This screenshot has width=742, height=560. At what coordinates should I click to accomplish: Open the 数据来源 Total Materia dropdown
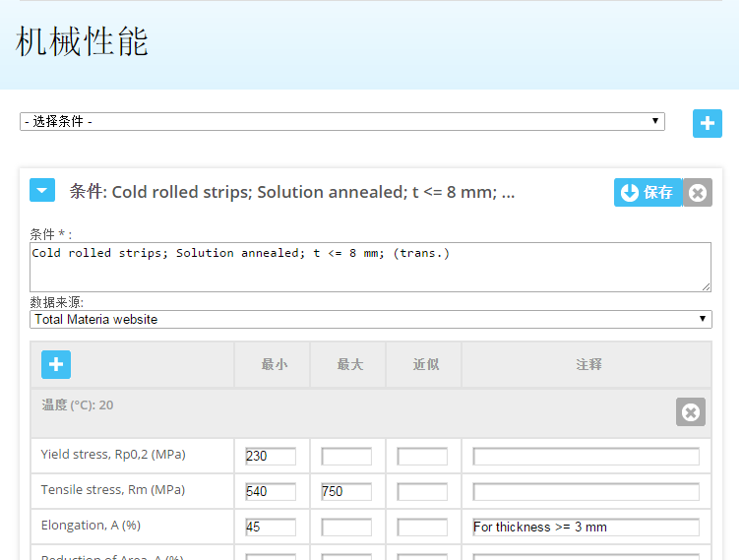pos(370,319)
